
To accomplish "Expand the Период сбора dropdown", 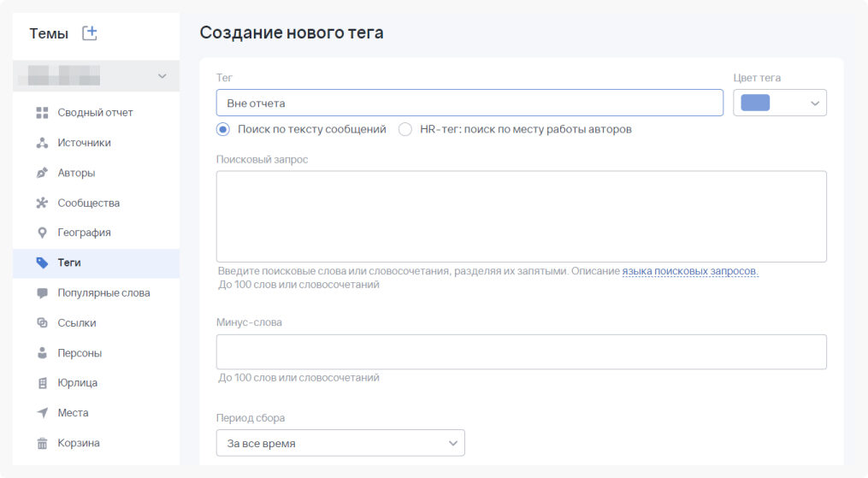I will tap(340, 443).
